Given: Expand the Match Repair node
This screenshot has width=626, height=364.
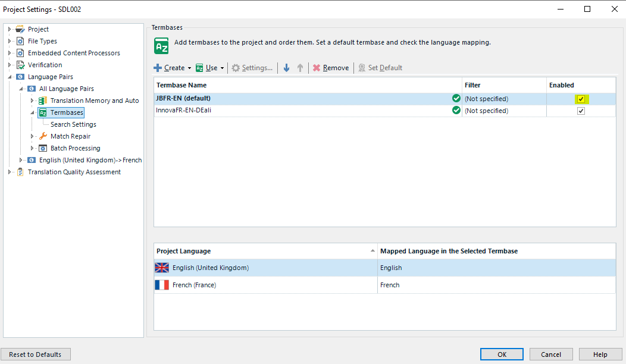Looking at the screenshot, I should tap(32, 136).
